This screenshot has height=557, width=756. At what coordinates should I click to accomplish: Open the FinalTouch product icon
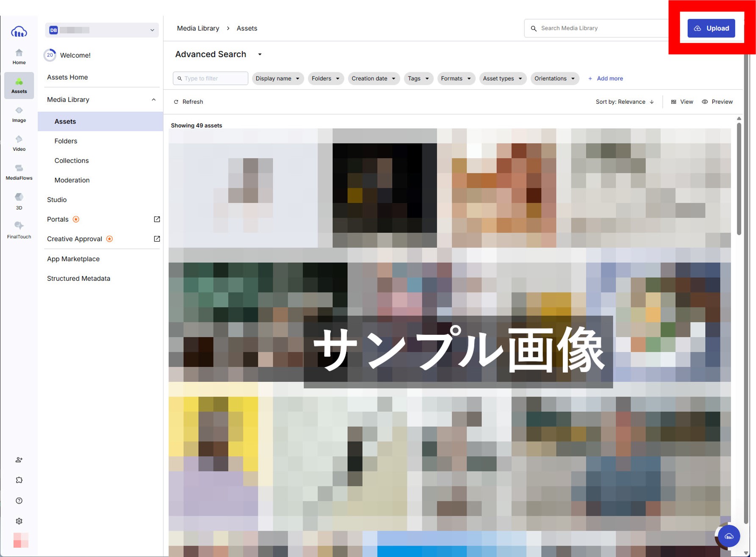click(x=19, y=230)
